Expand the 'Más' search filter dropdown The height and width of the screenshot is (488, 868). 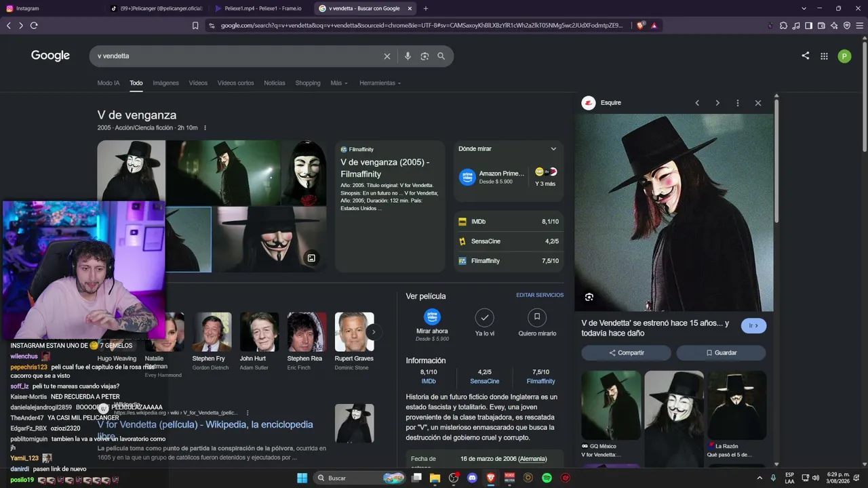339,83
